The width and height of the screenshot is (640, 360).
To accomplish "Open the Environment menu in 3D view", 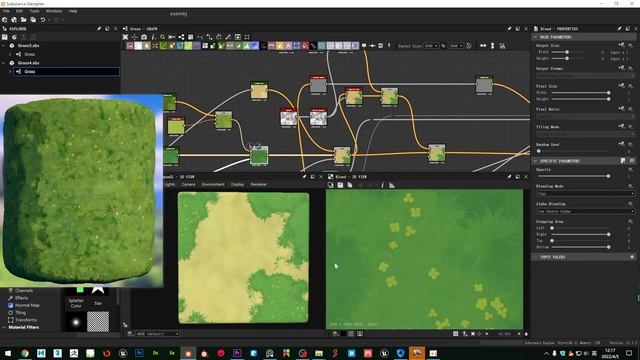I will point(213,184).
